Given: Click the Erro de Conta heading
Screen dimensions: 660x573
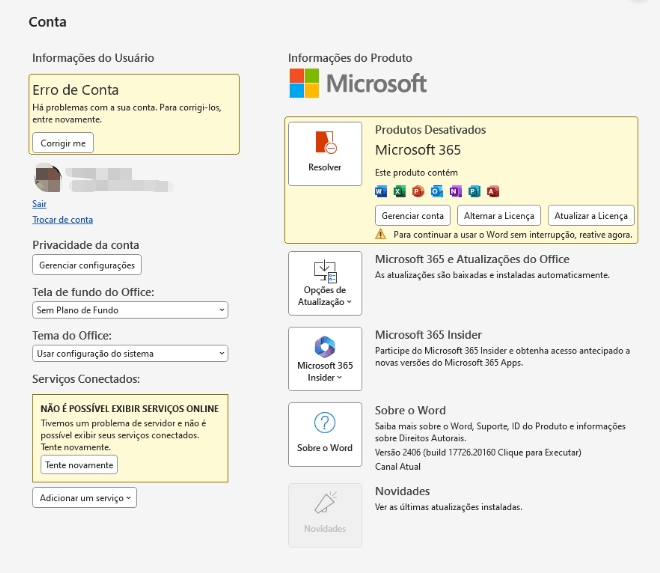Looking at the screenshot, I should click(x=75, y=90).
